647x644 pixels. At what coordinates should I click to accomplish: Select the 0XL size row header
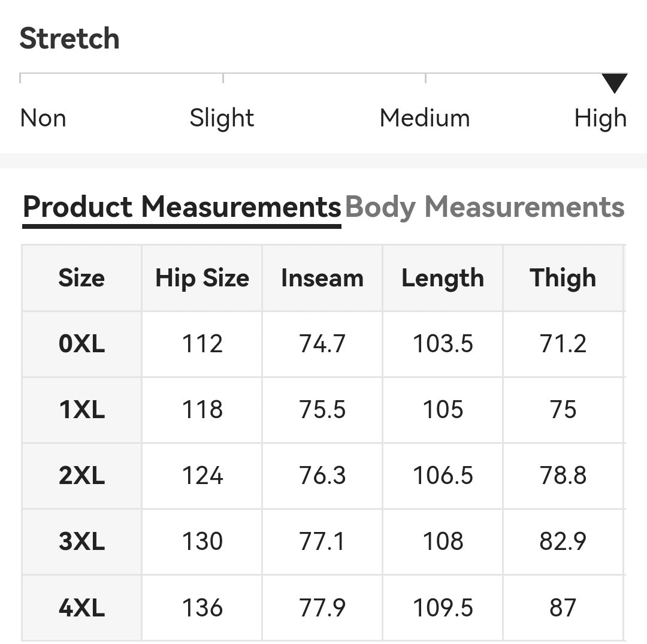click(x=81, y=344)
